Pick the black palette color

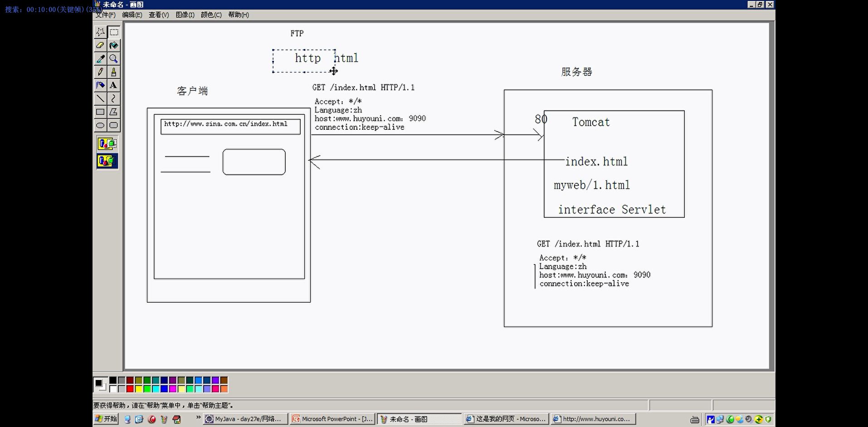pyautogui.click(x=113, y=380)
